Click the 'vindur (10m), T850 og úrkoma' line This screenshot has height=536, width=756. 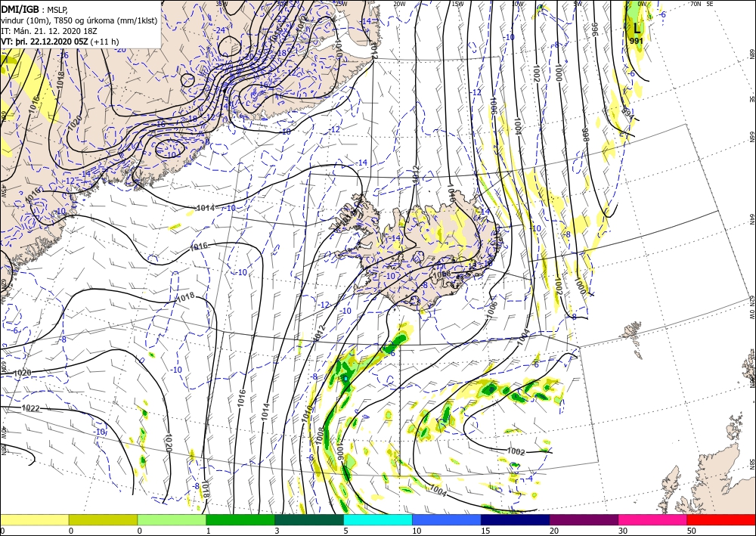(79, 20)
